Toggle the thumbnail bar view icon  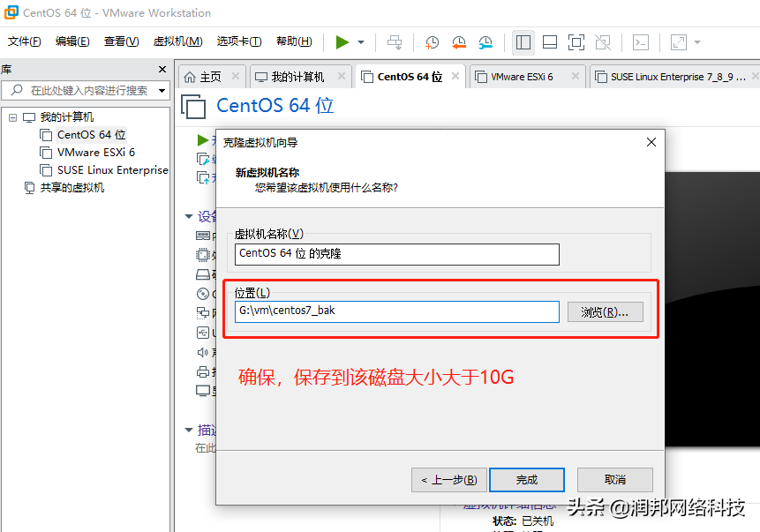click(550, 42)
